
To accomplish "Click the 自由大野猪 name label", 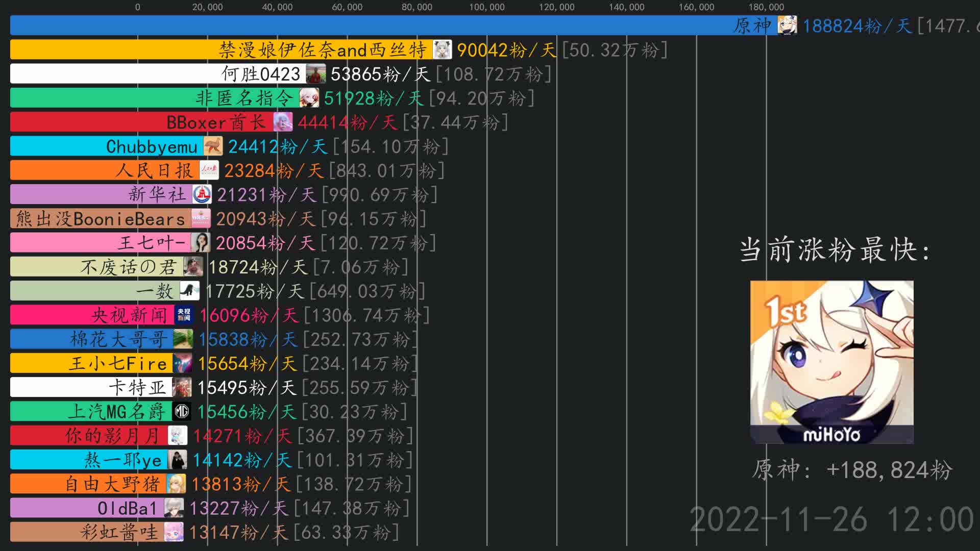I will click(x=112, y=484).
